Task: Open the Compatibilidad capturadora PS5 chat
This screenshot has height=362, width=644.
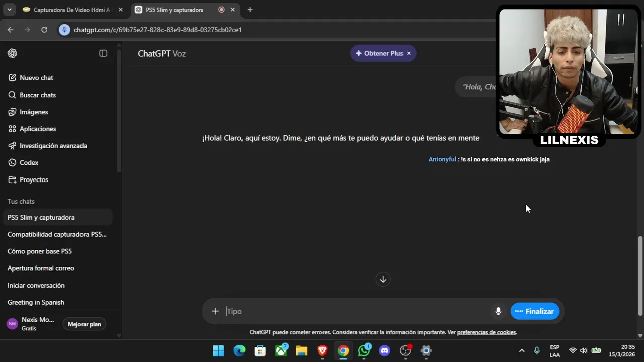Action: tap(58, 234)
